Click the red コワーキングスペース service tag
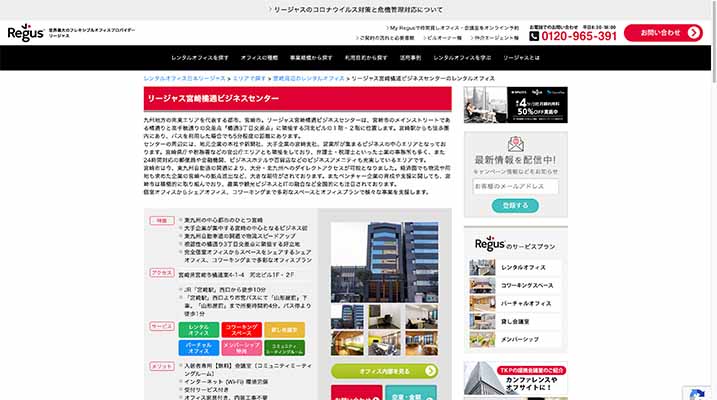 point(241,330)
